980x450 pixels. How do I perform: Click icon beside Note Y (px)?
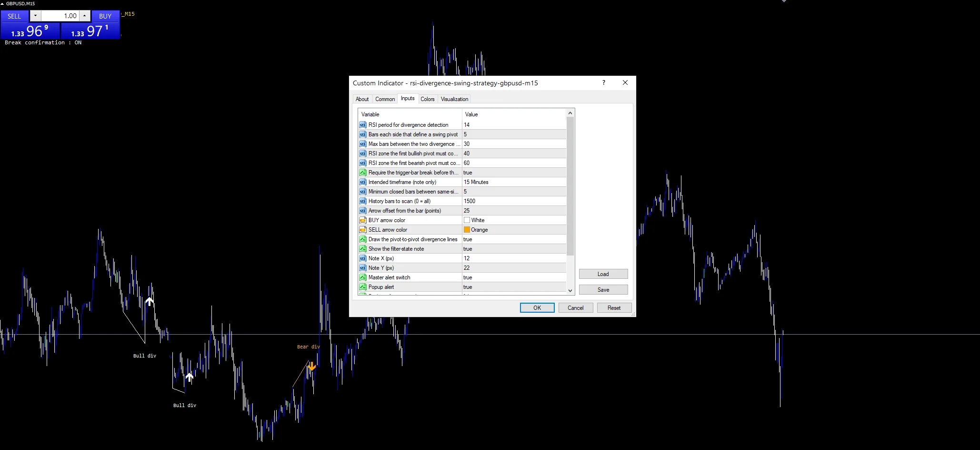point(362,268)
